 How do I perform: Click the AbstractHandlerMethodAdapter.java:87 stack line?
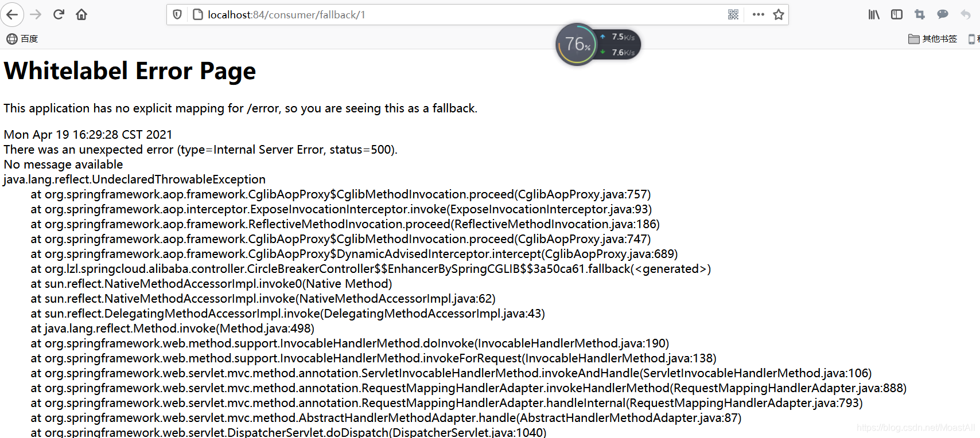386,418
